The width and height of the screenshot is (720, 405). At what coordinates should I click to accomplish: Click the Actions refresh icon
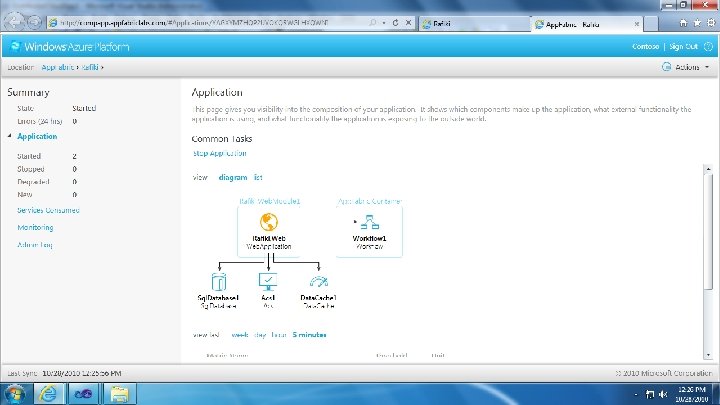[x=666, y=67]
